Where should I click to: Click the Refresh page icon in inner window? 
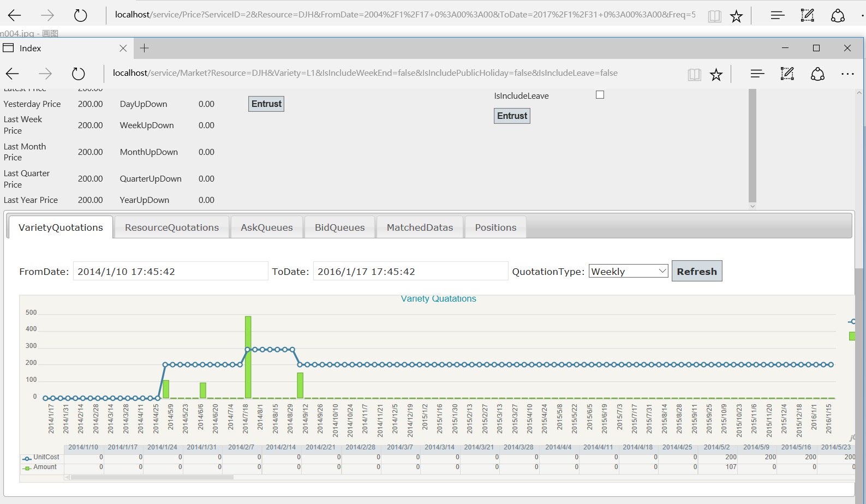79,74
